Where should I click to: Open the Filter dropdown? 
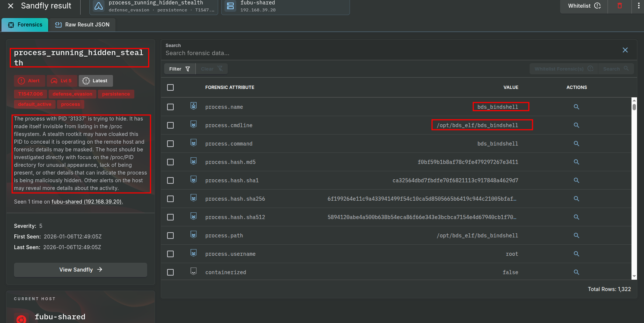pyautogui.click(x=180, y=69)
